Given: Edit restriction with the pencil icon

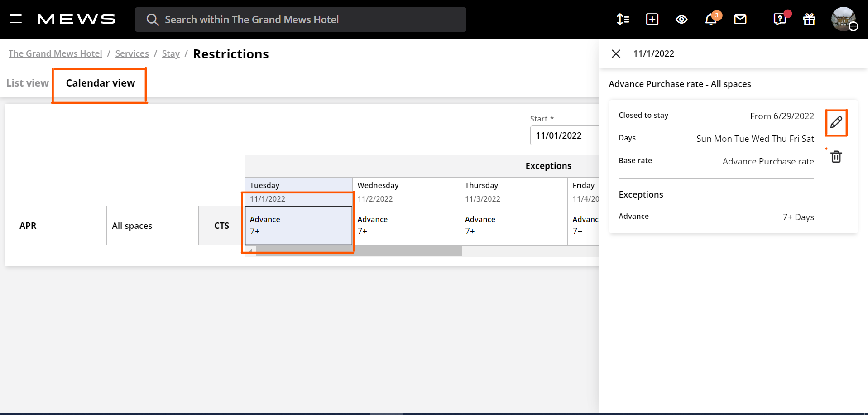Looking at the screenshot, I should pyautogui.click(x=836, y=122).
